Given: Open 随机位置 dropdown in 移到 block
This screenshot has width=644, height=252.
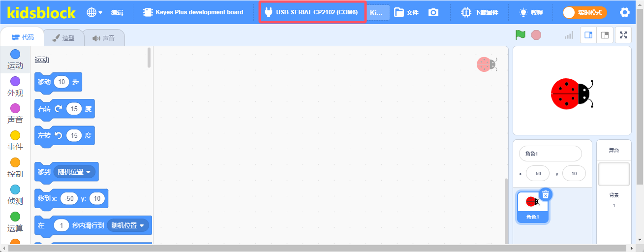Looking at the screenshot, I should coord(74,172).
